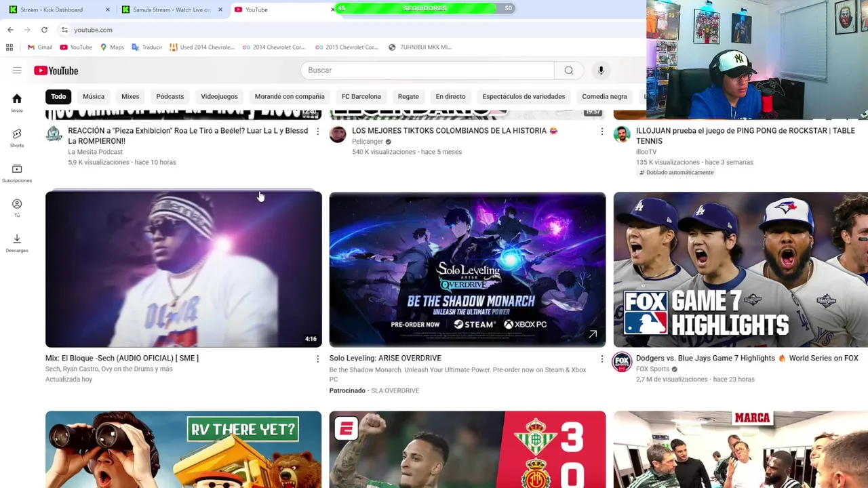Open options menu for Solo Leveling ad

click(601, 359)
